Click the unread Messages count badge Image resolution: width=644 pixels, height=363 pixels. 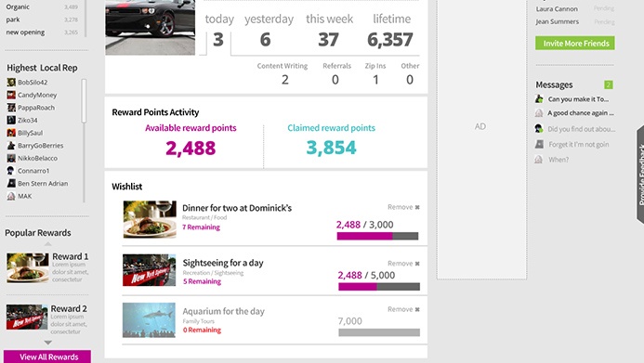coord(609,84)
